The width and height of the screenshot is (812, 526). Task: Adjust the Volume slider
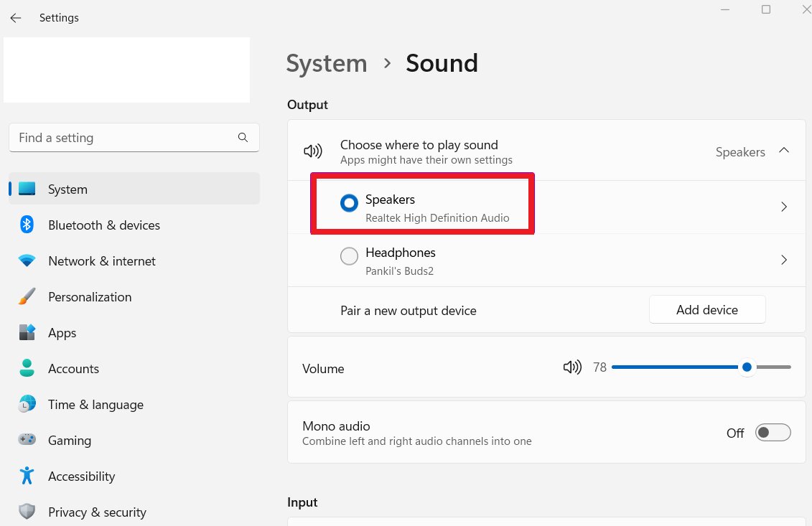pos(747,367)
